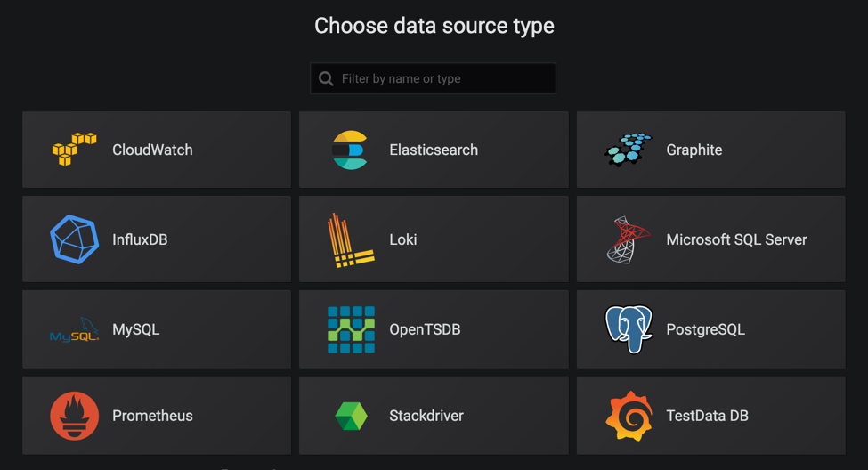Viewport: 868px width, 470px height.
Task: Click the Choose data source type heading
Action: [434, 26]
